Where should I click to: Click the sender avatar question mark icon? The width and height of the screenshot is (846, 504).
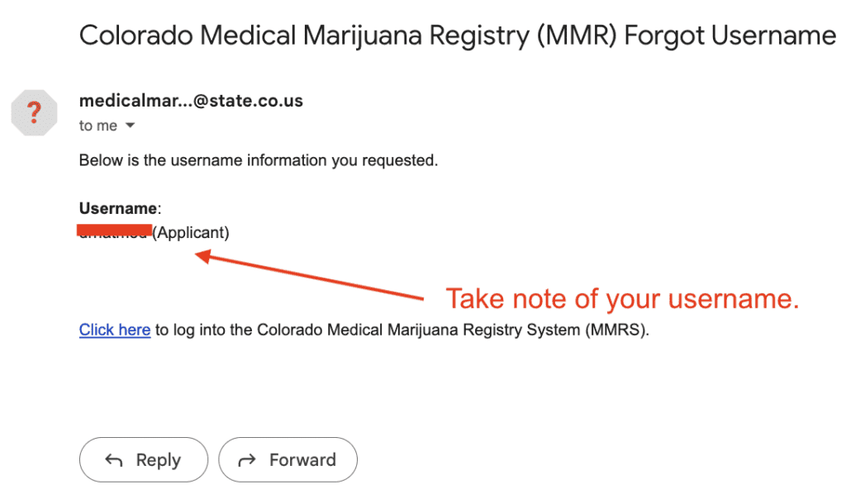pos(34,112)
